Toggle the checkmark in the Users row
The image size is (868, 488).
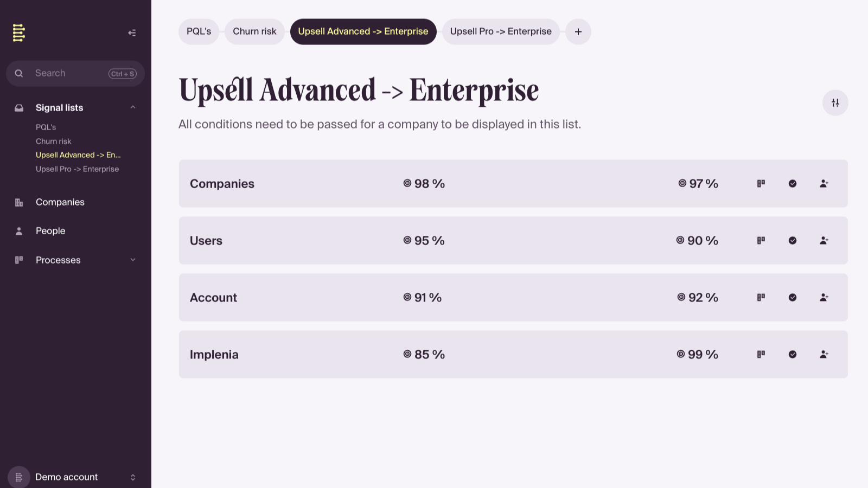click(x=793, y=241)
